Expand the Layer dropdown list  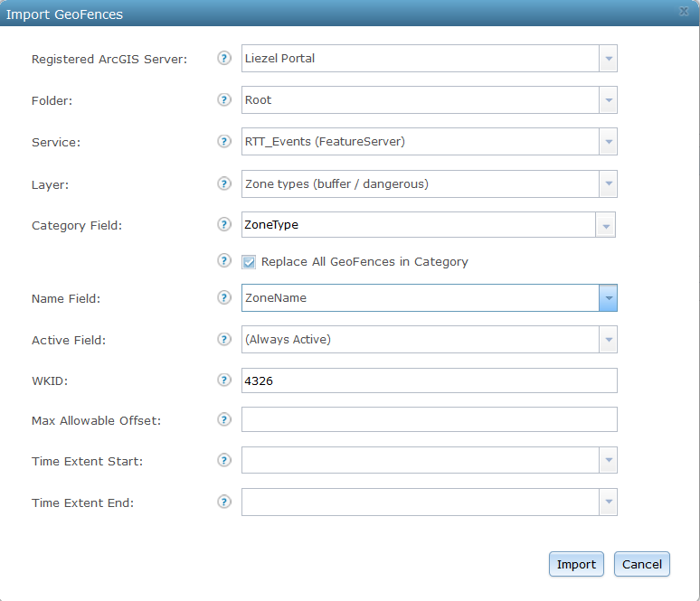pos(608,183)
